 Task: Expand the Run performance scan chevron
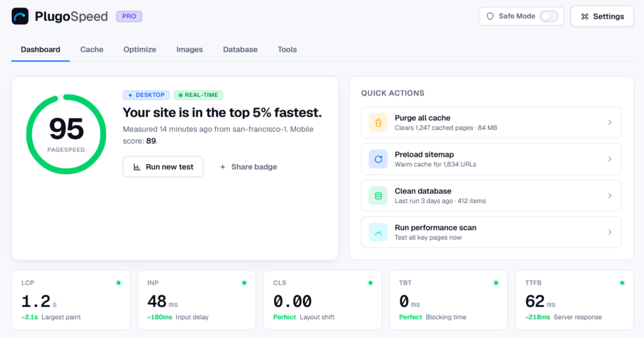(610, 232)
